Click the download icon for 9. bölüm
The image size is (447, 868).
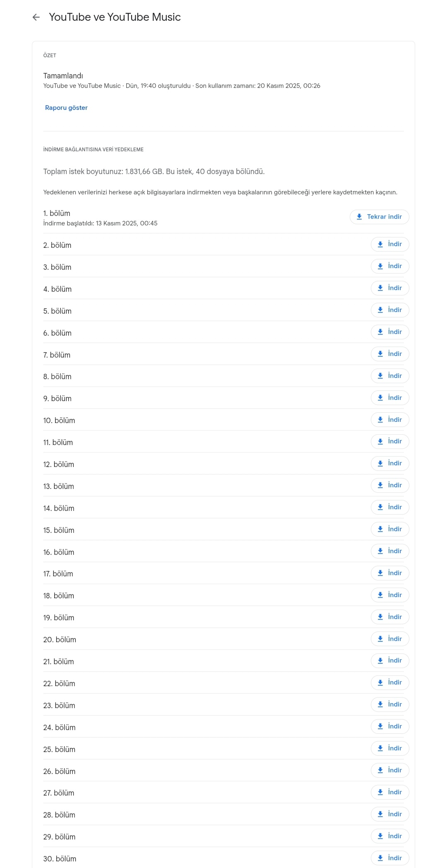(x=380, y=398)
